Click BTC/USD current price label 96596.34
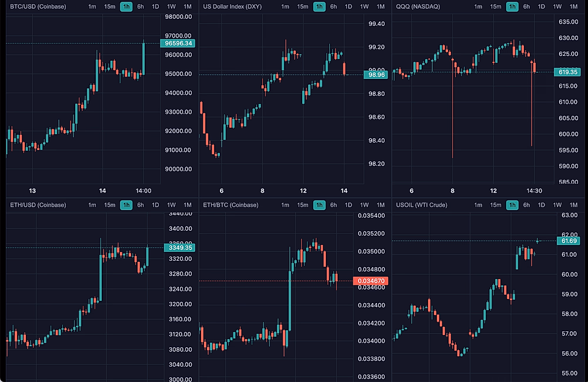Image resolution: width=588 pixels, height=382 pixels. (x=179, y=43)
